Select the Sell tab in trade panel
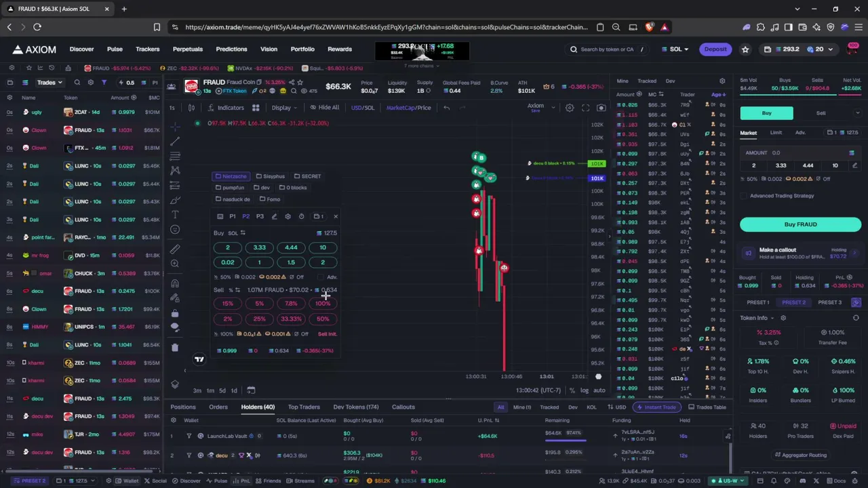 point(821,113)
